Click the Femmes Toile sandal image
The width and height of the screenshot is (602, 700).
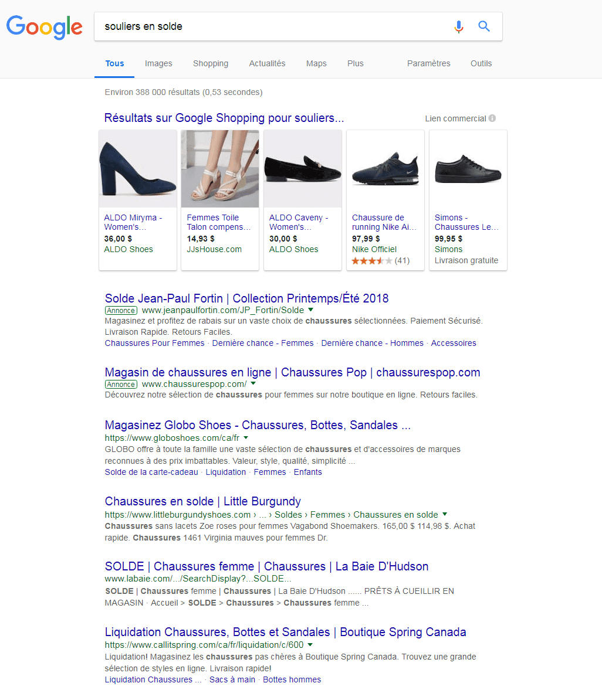tap(220, 169)
